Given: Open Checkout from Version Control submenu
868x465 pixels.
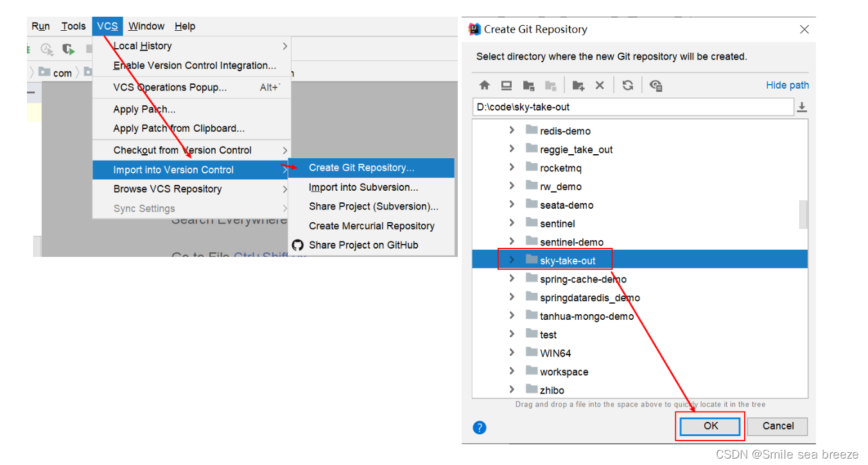Looking at the screenshot, I should (192, 150).
